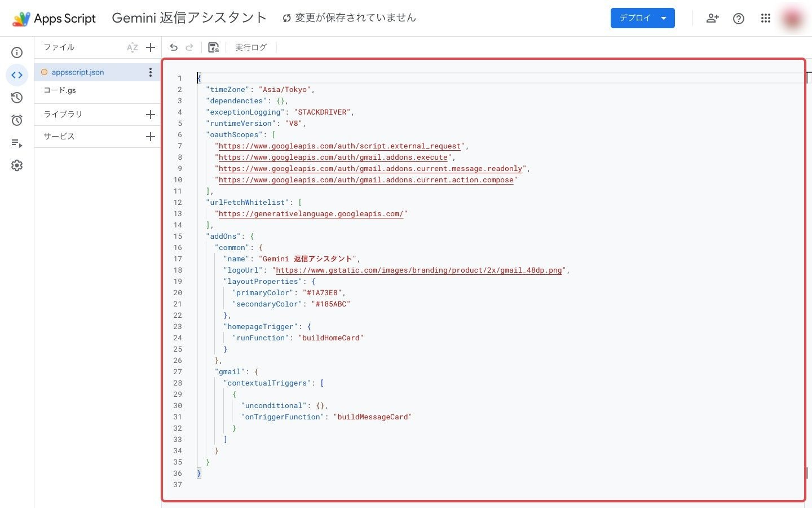
Task: Open the Executions list icon
Action: (x=17, y=143)
